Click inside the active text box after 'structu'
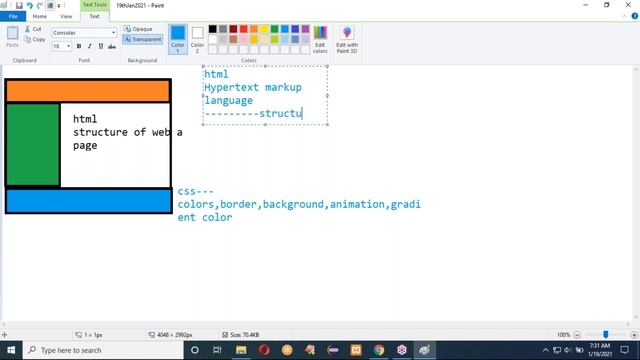 pyautogui.click(x=302, y=113)
